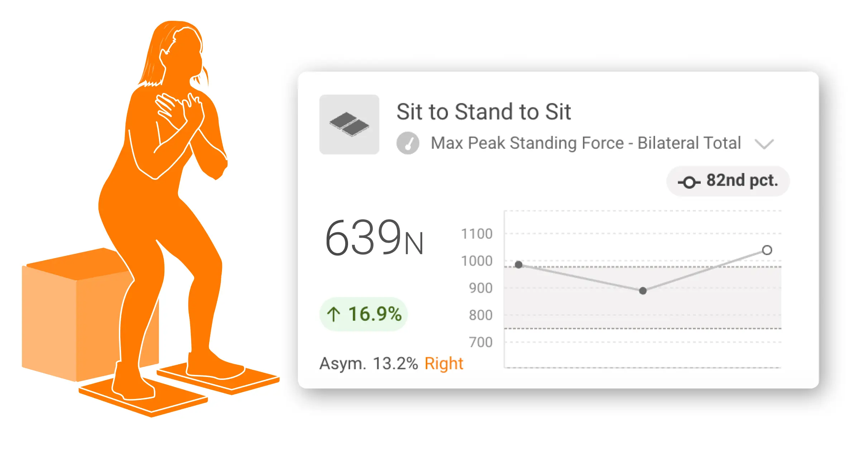868x453 pixels.
Task: Click the orange Right asymmetry label
Action: [444, 363]
